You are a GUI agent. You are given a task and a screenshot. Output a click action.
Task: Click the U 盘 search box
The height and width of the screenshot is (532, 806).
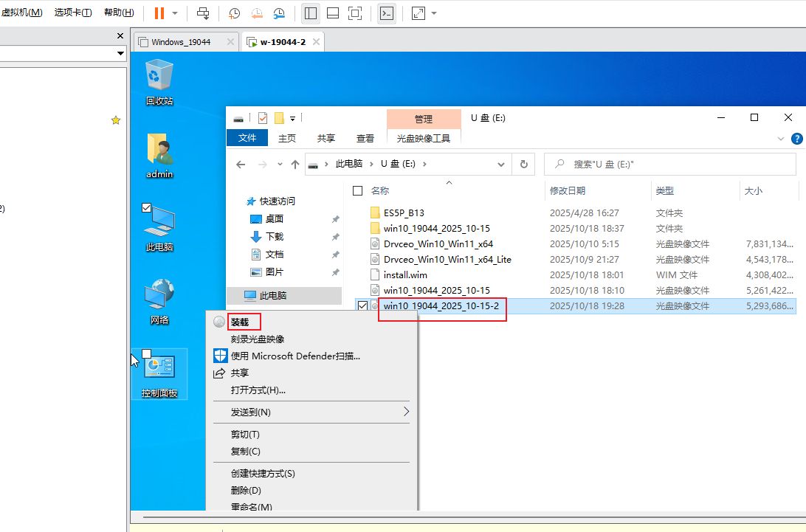click(672, 165)
